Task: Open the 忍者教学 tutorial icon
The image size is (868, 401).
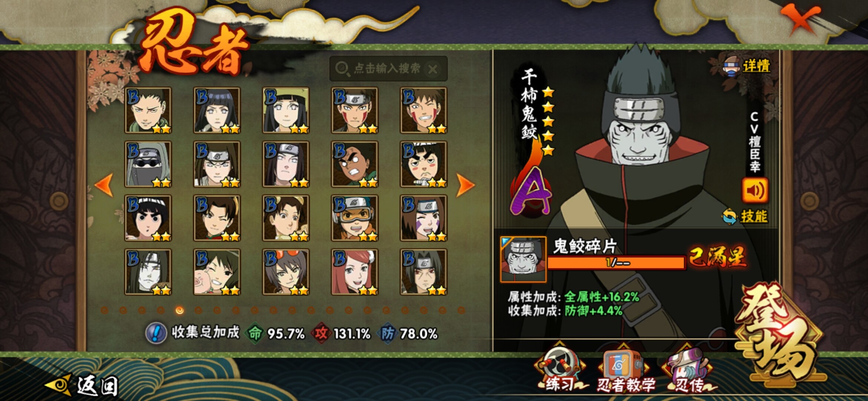Action: (x=624, y=369)
